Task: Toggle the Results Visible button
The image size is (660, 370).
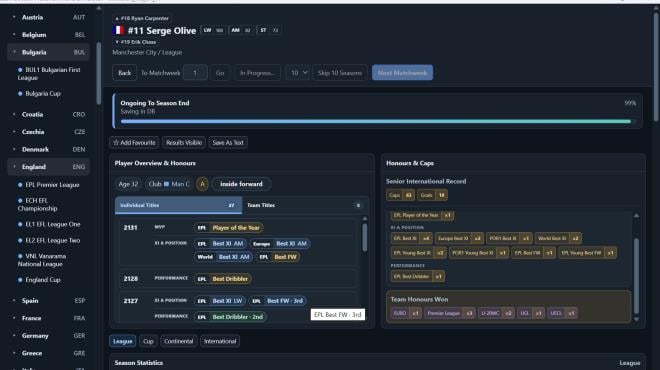Action: (x=184, y=143)
